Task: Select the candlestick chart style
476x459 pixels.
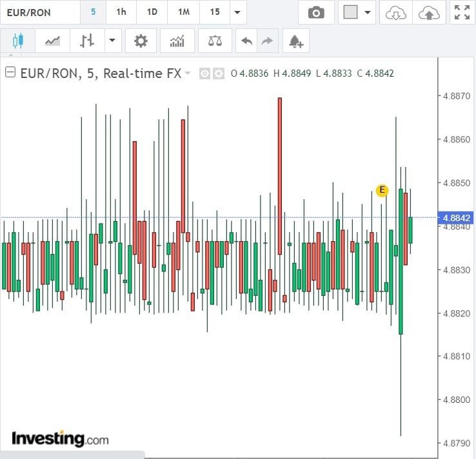Action: [x=17, y=41]
